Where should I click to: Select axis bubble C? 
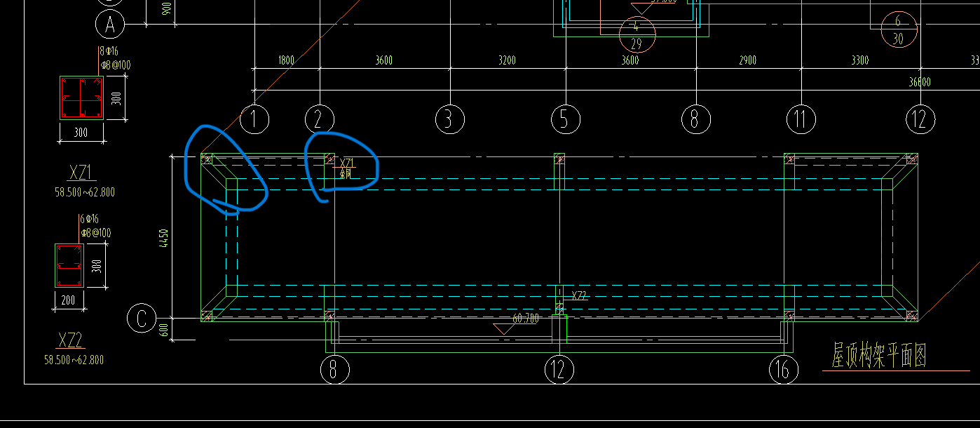[141, 319]
